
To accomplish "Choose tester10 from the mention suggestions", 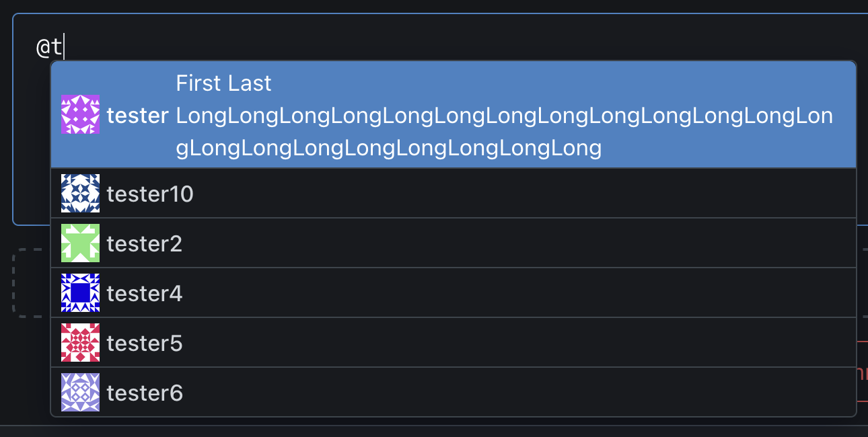I will click(150, 194).
